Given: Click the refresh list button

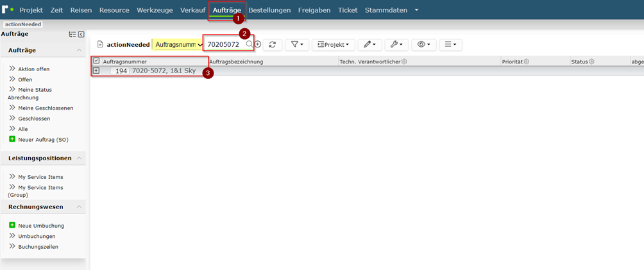Looking at the screenshot, I should pyautogui.click(x=273, y=44).
